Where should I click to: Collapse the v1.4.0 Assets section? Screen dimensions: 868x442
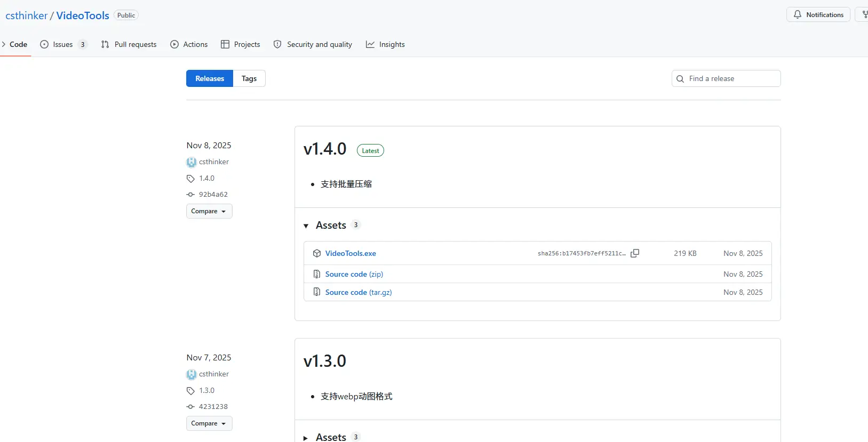tap(306, 226)
